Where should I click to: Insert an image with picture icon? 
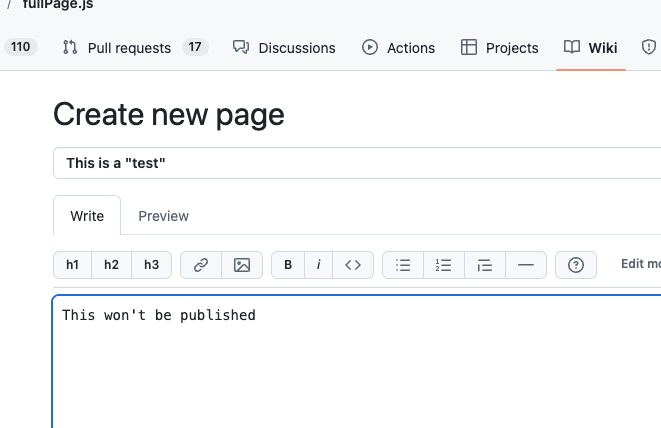242,265
